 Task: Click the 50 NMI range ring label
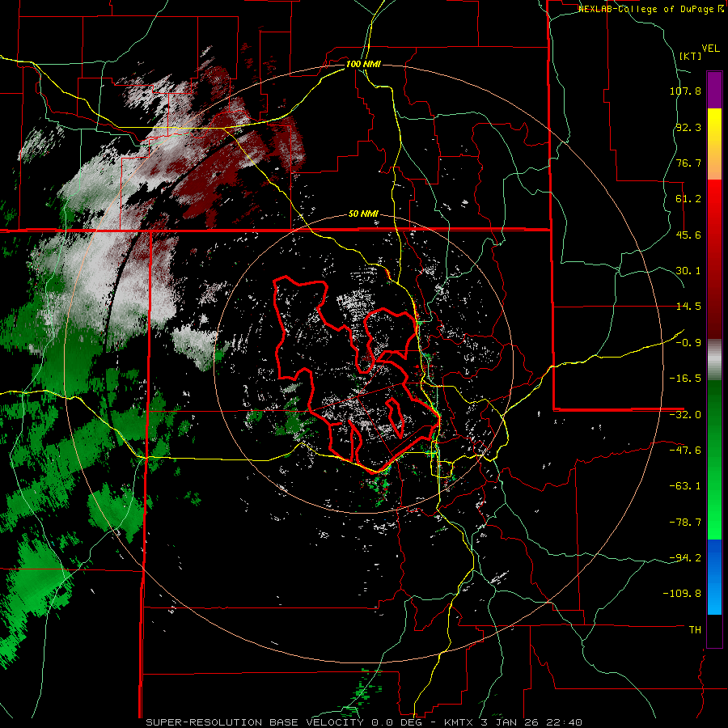363,214
